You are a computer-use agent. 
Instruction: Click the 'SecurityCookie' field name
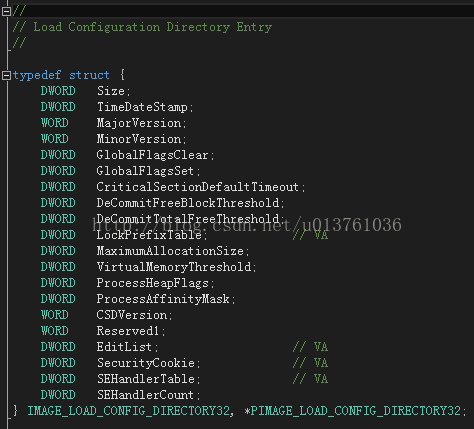click(146, 363)
